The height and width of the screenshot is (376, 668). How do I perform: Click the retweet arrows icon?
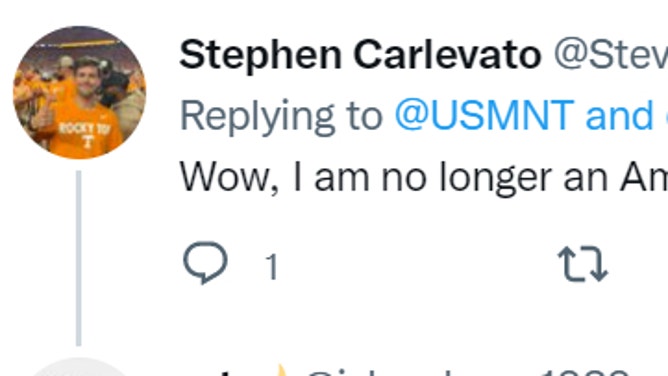click(583, 264)
